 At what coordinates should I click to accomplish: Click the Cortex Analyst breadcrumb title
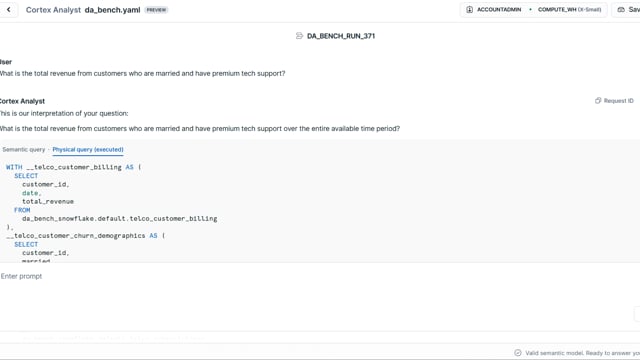[53, 10]
